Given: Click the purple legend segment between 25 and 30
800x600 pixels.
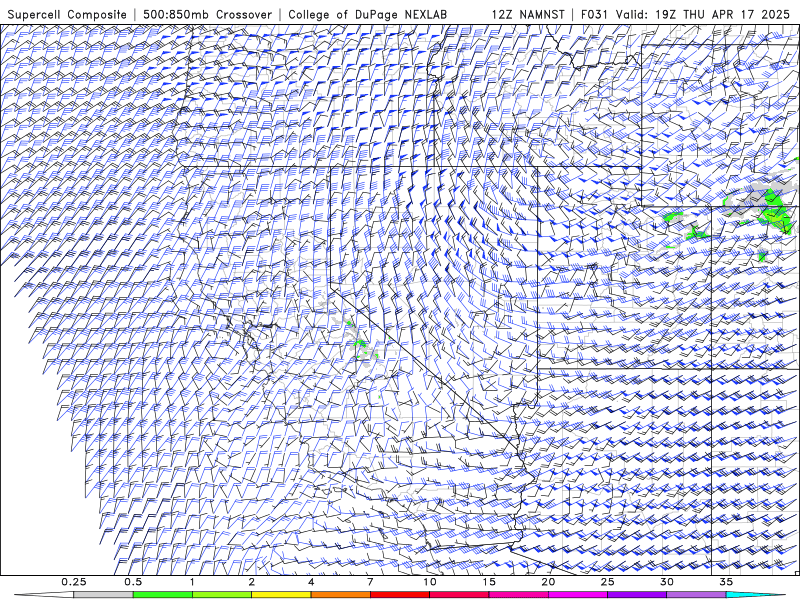Looking at the screenshot, I should tap(637, 595).
